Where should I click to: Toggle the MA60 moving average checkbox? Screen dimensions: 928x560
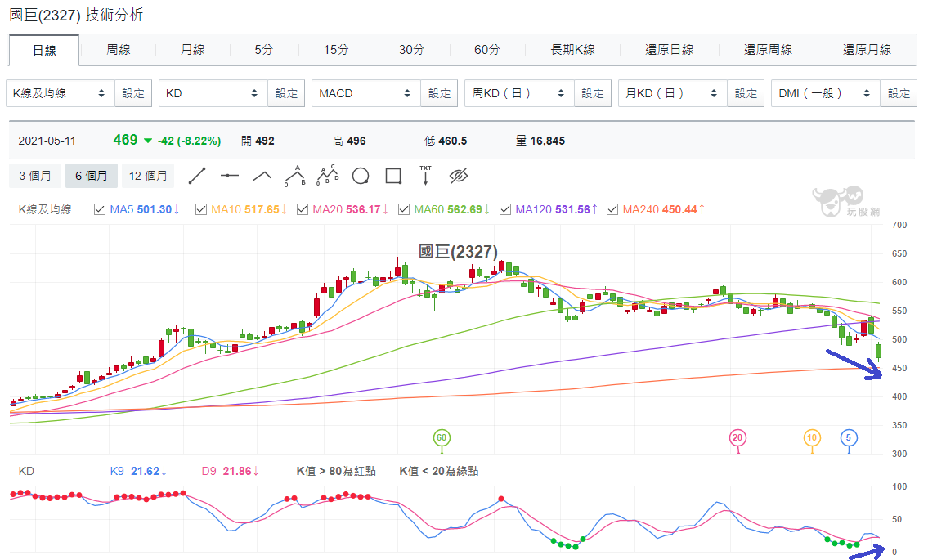[x=404, y=209]
